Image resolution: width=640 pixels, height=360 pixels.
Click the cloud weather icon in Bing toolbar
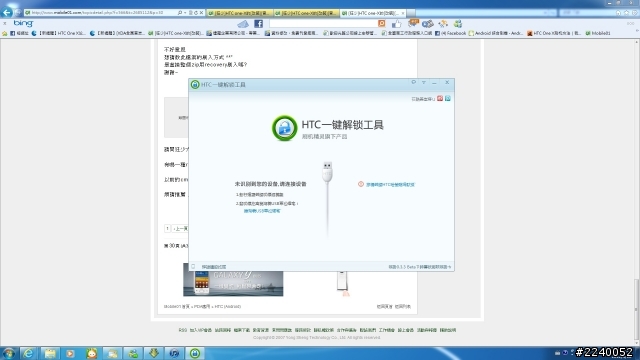coord(243,24)
